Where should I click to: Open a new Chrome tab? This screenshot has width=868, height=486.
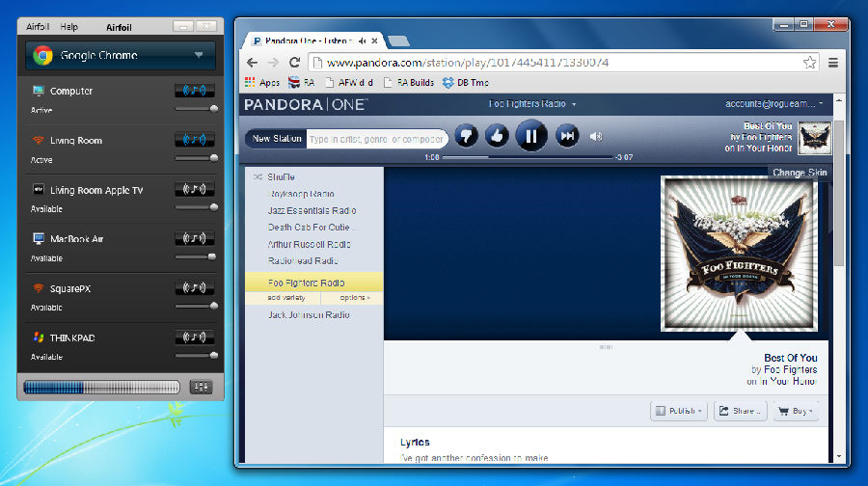398,40
